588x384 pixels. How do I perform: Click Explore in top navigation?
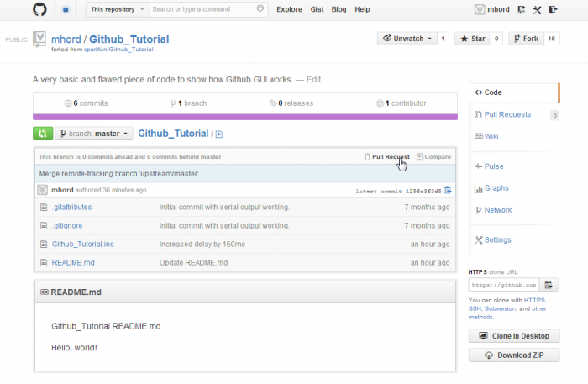289,9
